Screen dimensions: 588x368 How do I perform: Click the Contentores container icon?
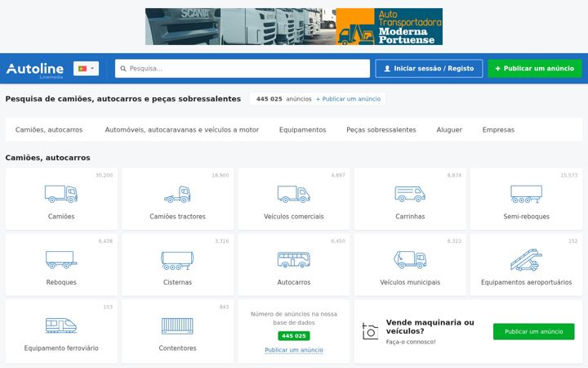(177, 326)
